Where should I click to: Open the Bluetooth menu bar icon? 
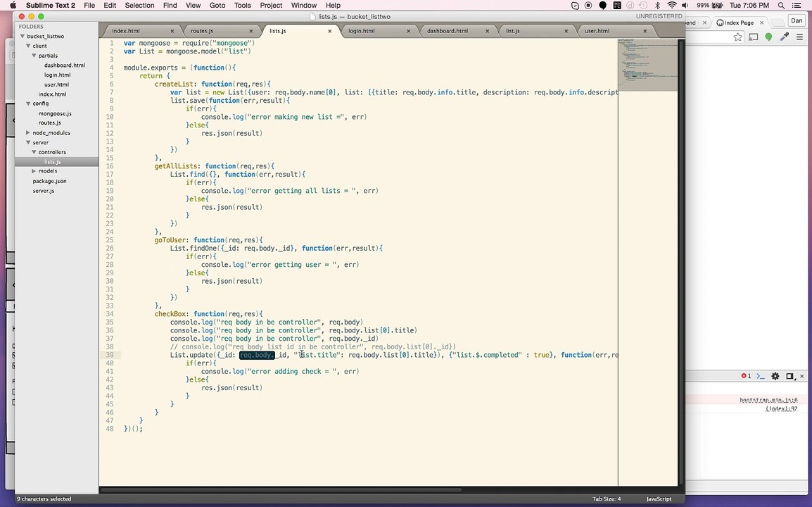coord(658,5)
